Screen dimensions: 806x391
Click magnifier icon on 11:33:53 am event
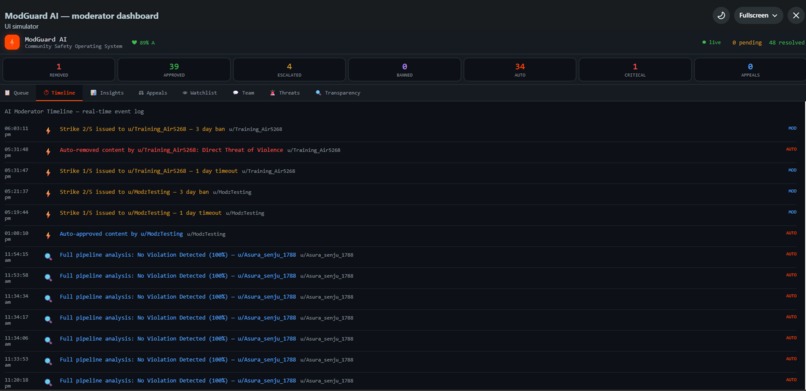(x=48, y=361)
